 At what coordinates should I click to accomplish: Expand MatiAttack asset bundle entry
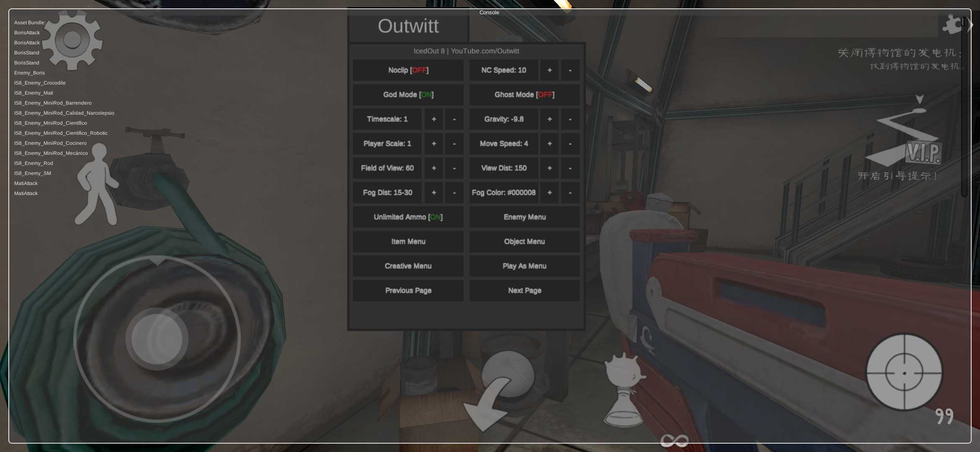26,184
